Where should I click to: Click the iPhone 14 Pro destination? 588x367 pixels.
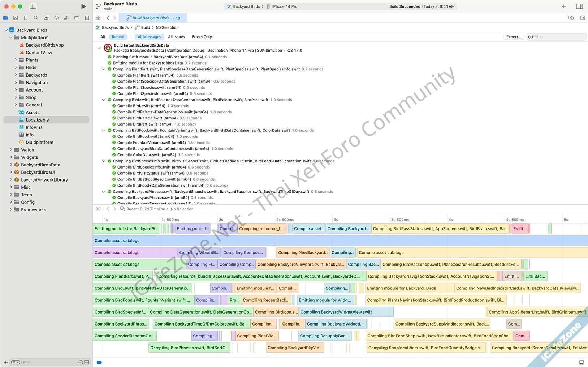[284, 6]
